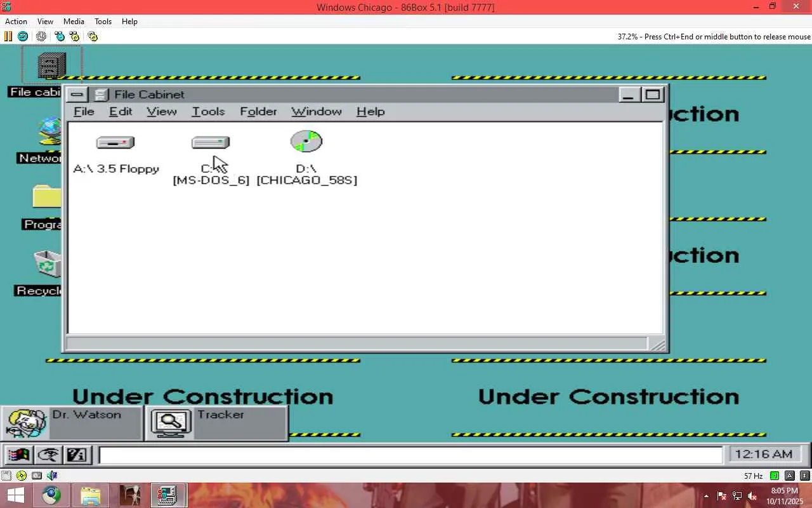Send Ctrl+Alt+Del via 86Box toolbar icon
This screenshot has height=508, width=812.
pos(60,36)
